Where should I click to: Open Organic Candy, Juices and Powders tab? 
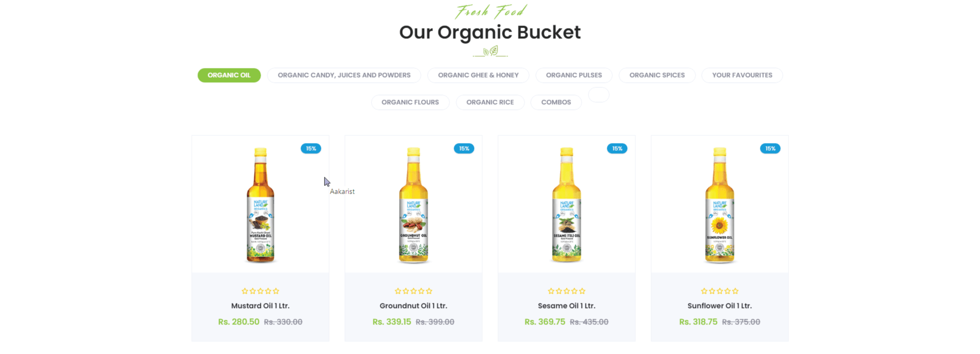pyautogui.click(x=344, y=75)
